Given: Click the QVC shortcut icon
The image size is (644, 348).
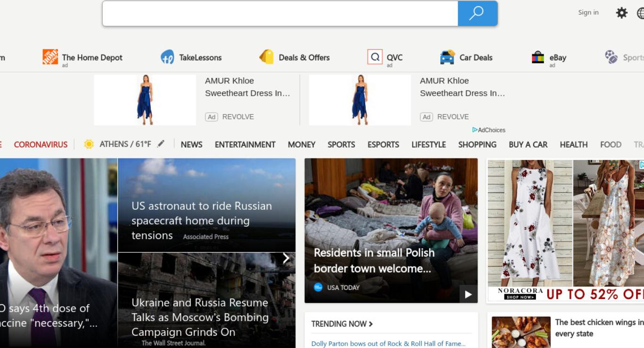Looking at the screenshot, I should pyautogui.click(x=375, y=57).
